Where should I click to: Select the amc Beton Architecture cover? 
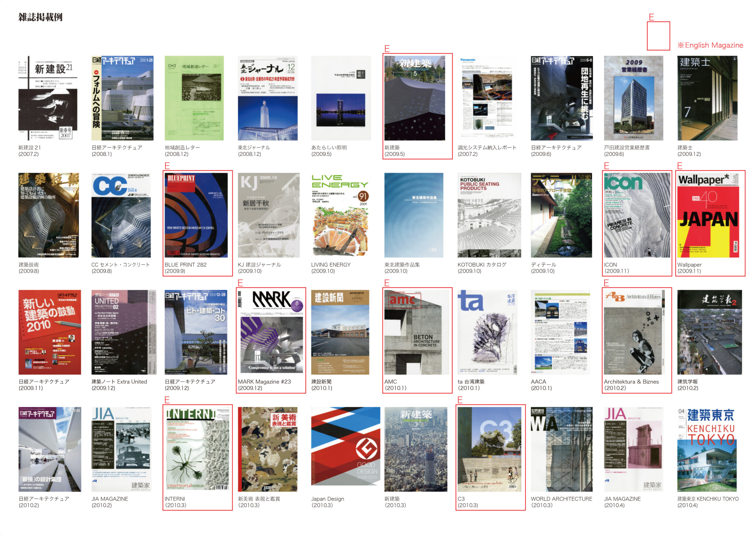[x=416, y=332]
